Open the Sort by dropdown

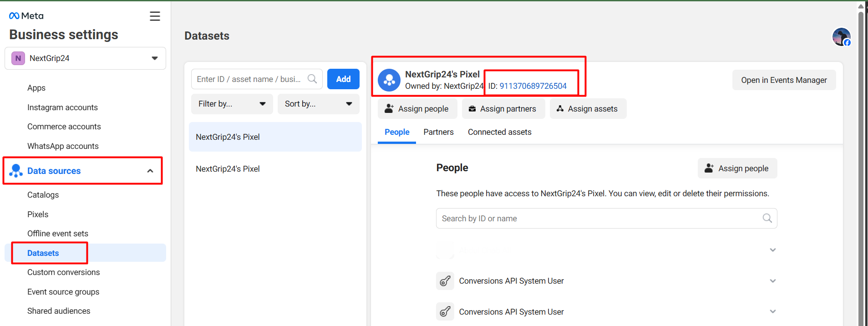click(x=318, y=104)
